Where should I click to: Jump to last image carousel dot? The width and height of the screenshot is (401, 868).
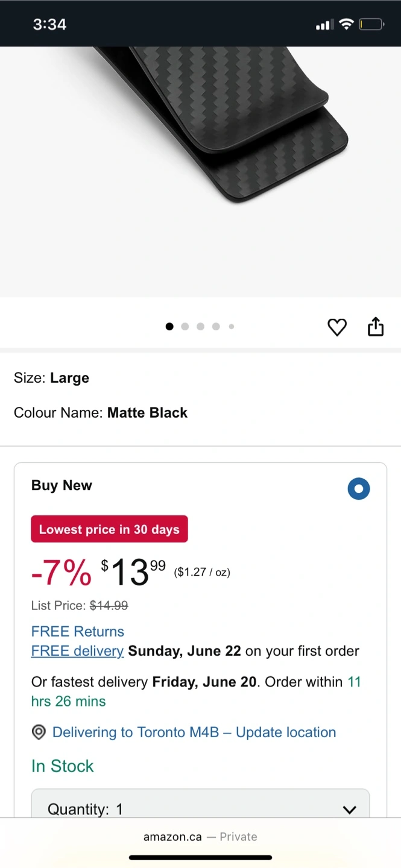coord(232,327)
